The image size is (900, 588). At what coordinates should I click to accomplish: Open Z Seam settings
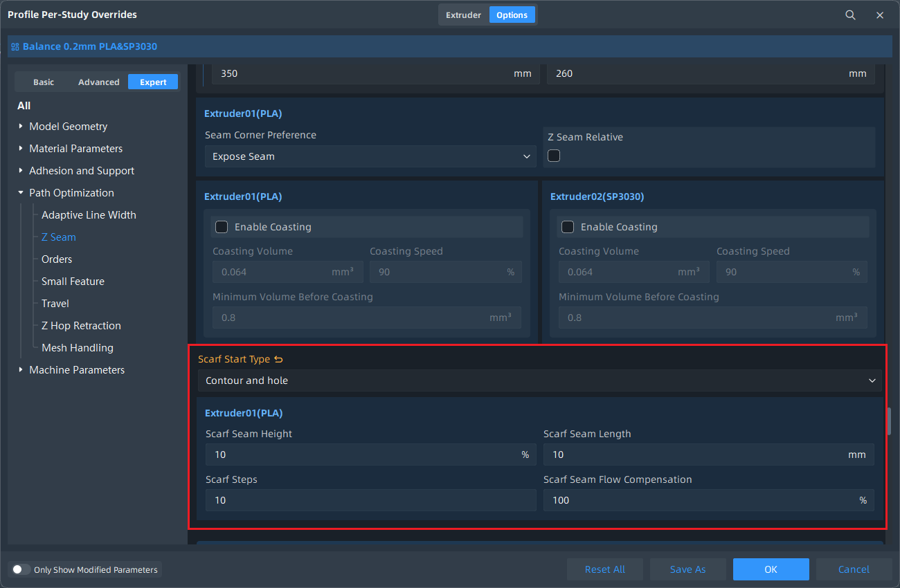tap(59, 237)
